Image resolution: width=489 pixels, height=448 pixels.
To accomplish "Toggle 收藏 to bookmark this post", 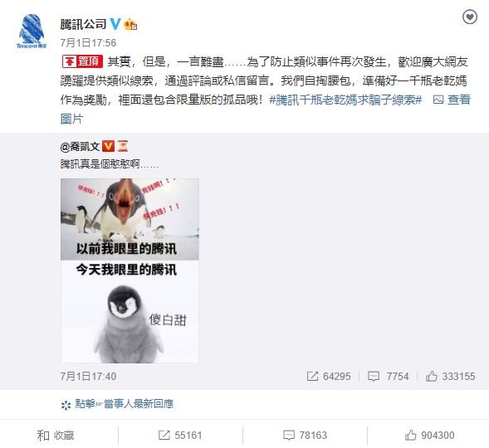I will [56, 436].
